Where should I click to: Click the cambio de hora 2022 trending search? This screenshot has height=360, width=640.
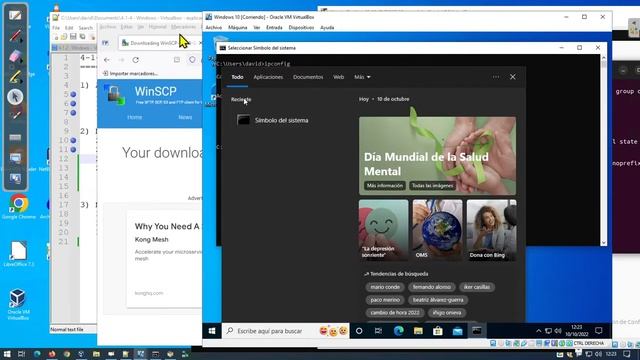click(395, 313)
